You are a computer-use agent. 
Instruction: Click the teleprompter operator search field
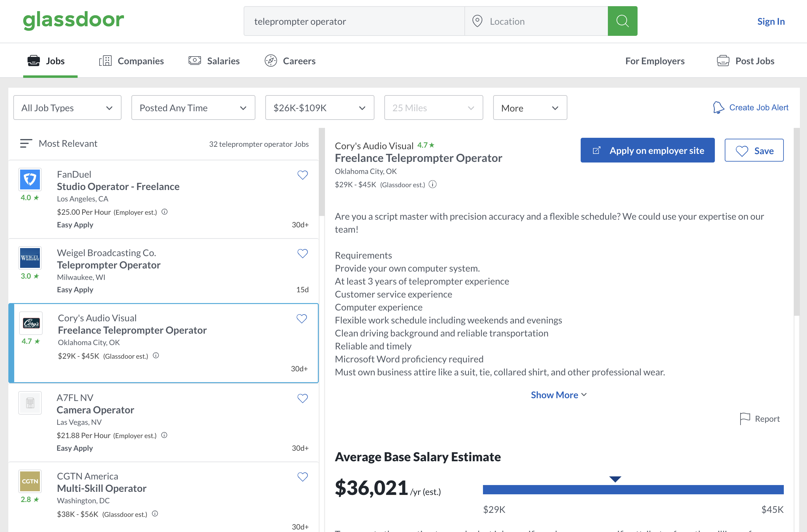[x=354, y=21]
